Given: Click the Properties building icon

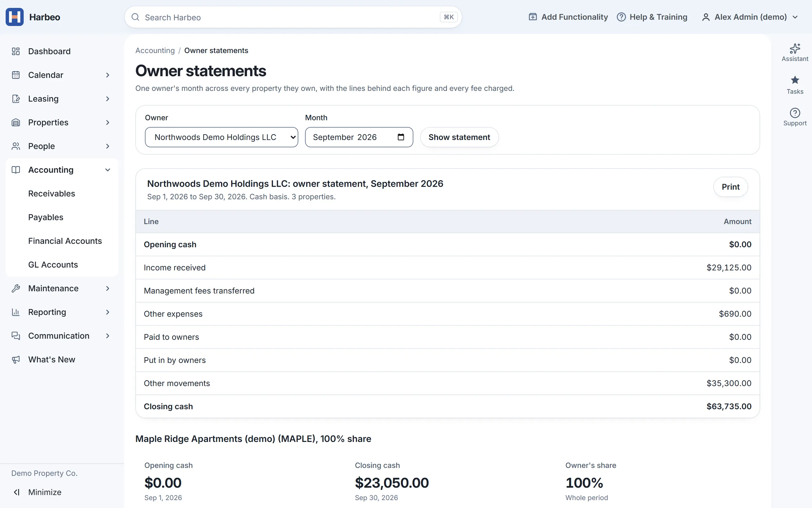Looking at the screenshot, I should click(x=16, y=122).
